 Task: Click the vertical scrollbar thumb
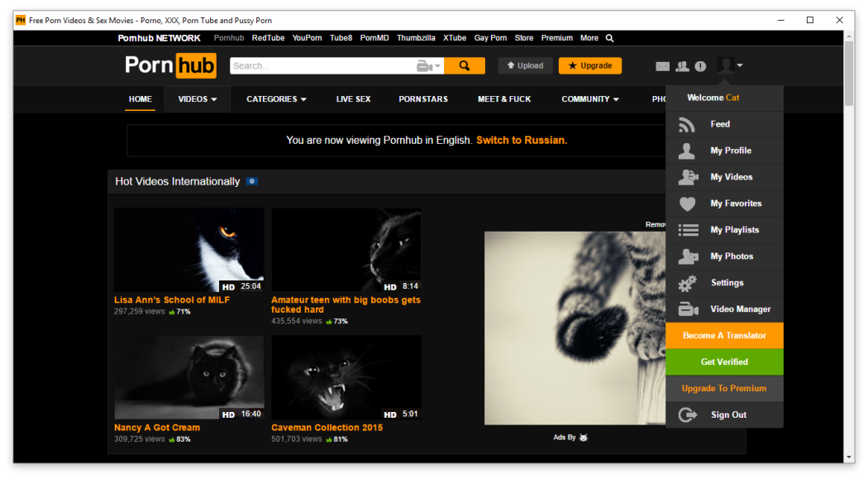pyautogui.click(x=849, y=74)
